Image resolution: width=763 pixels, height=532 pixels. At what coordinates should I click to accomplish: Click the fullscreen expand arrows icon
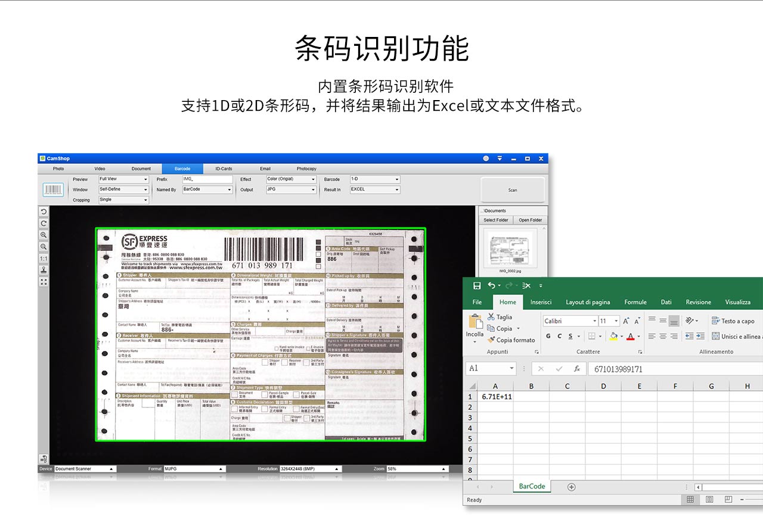44,282
